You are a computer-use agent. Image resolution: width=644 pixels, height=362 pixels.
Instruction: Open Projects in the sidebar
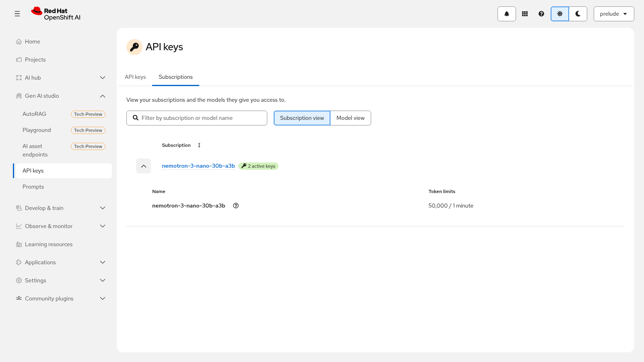click(62, 60)
